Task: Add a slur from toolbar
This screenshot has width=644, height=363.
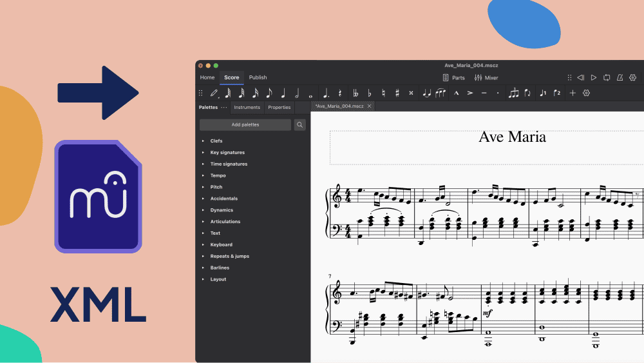Action: pyautogui.click(x=440, y=93)
